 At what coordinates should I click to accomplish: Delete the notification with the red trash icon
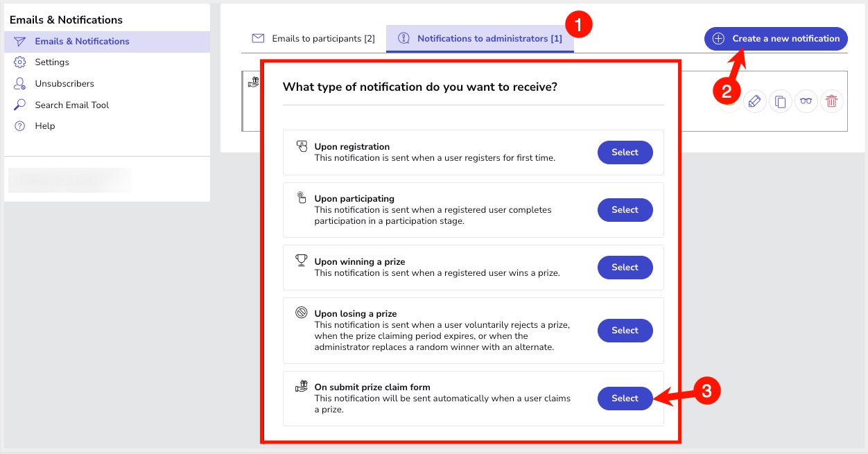pos(832,102)
